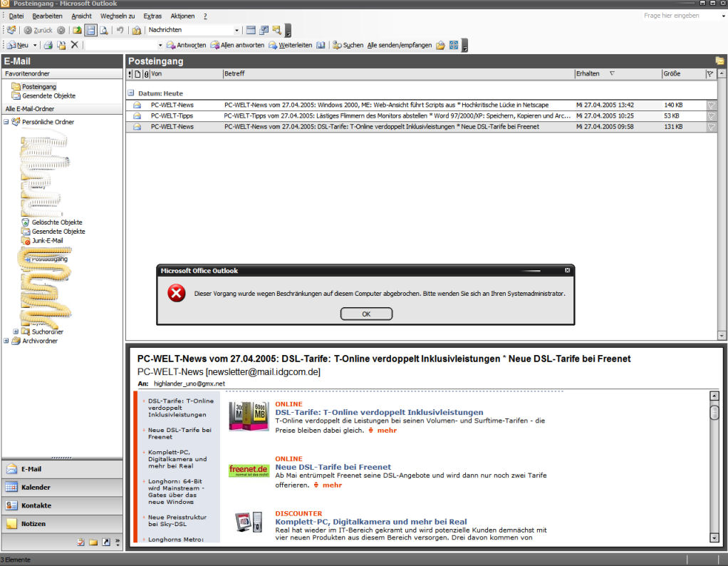The height and width of the screenshot is (566, 728).
Task: Toggle flag on the 09:58 PC-WELT-News message
Action: point(711,126)
